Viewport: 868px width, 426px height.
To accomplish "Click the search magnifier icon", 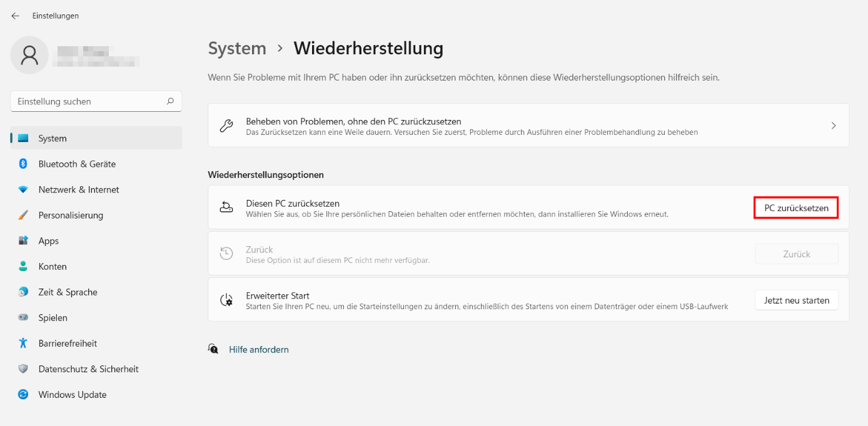I will pyautogui.click(x=170, y=101).
